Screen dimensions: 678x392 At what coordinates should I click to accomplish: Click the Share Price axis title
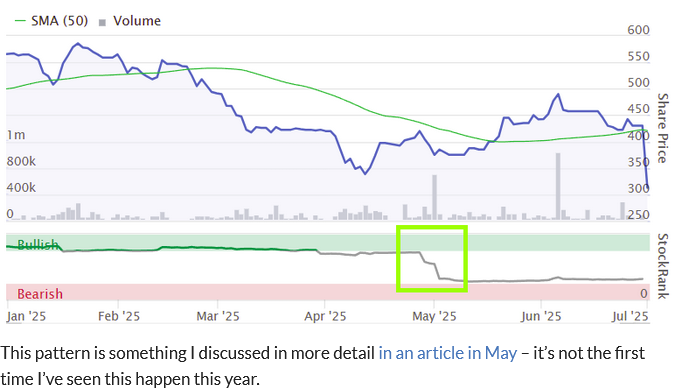(x=662, y=128)
